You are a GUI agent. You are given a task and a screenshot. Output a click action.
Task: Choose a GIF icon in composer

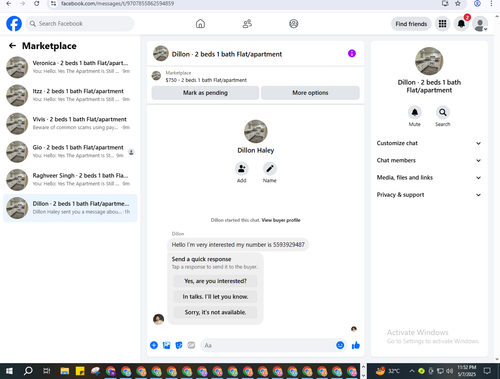tap(191, 345)
